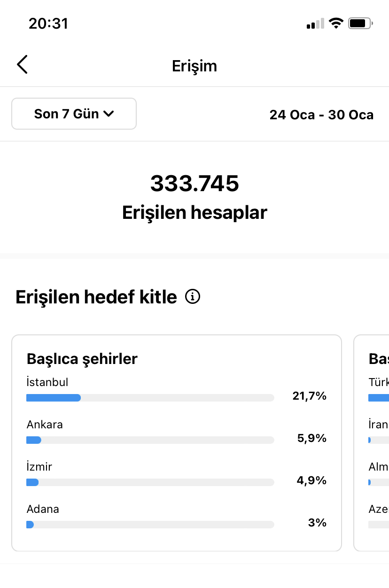Tap the İstanbul progress bar
The width and height of the screenshot is (389, 588).
(x=150, y=398)
